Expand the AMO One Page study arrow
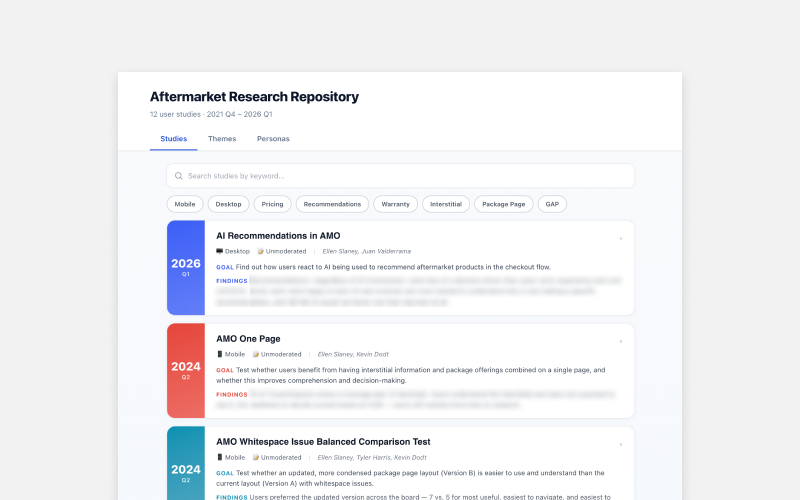 click(x=620, y=341)
